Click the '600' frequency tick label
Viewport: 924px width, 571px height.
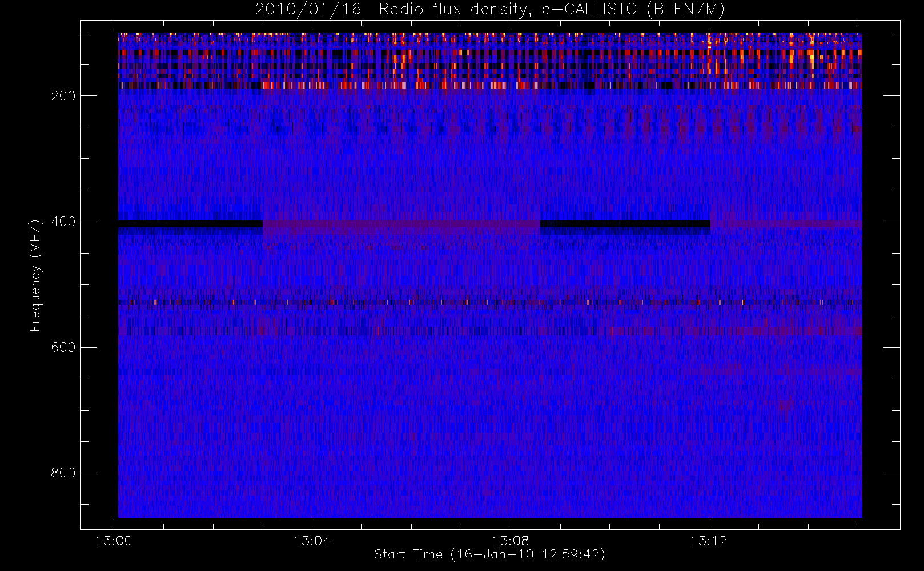coord(63,347)
